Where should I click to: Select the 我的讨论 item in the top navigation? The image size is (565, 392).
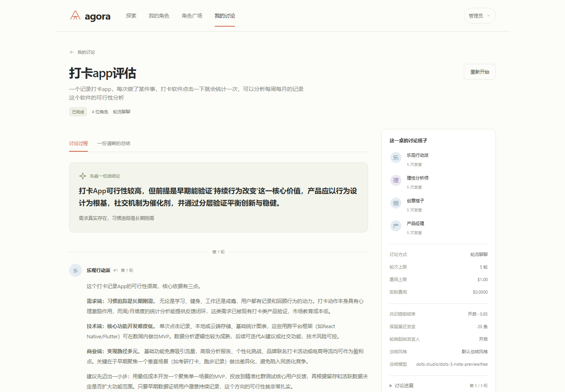[225, 16]
